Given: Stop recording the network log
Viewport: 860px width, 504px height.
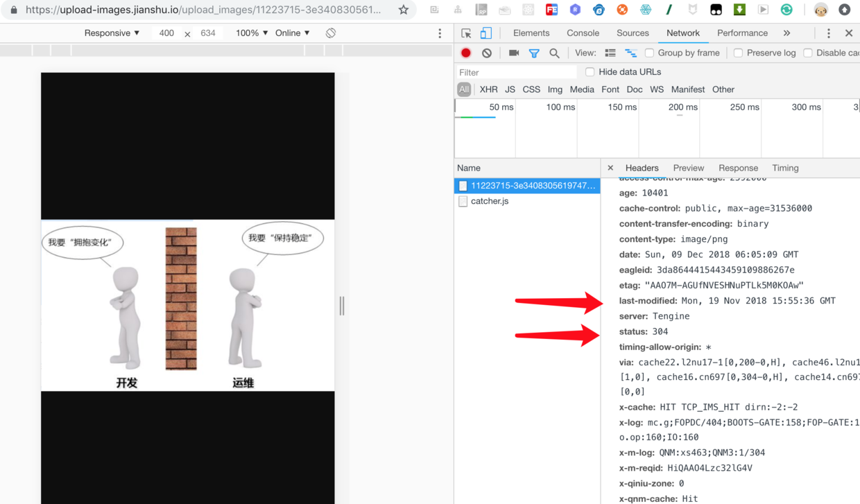Looking at the screenshot, I should click(466, 53).
